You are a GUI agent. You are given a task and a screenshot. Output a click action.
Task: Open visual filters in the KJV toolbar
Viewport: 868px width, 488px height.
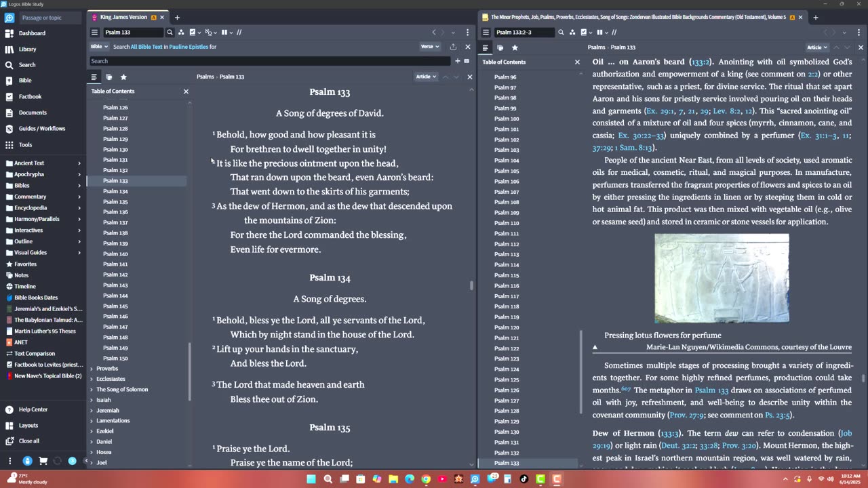(x=195, y=32)
